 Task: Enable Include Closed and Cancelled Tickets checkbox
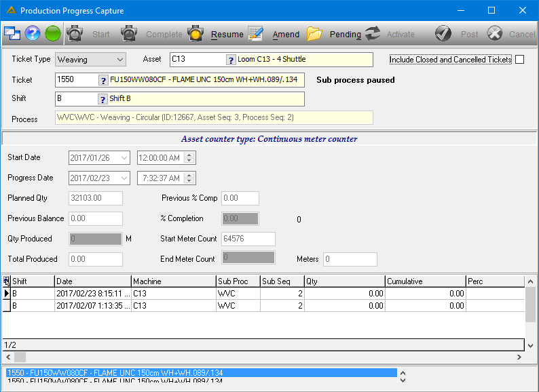click(520, 60)
